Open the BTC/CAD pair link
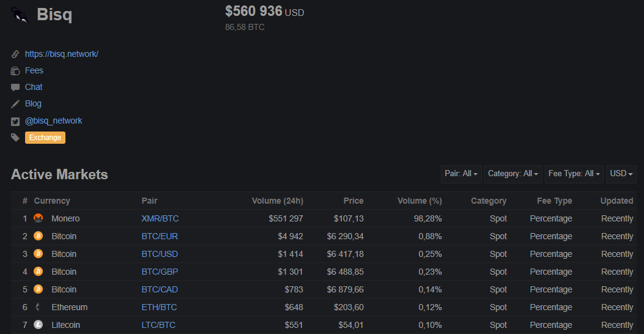 point(160,289)
